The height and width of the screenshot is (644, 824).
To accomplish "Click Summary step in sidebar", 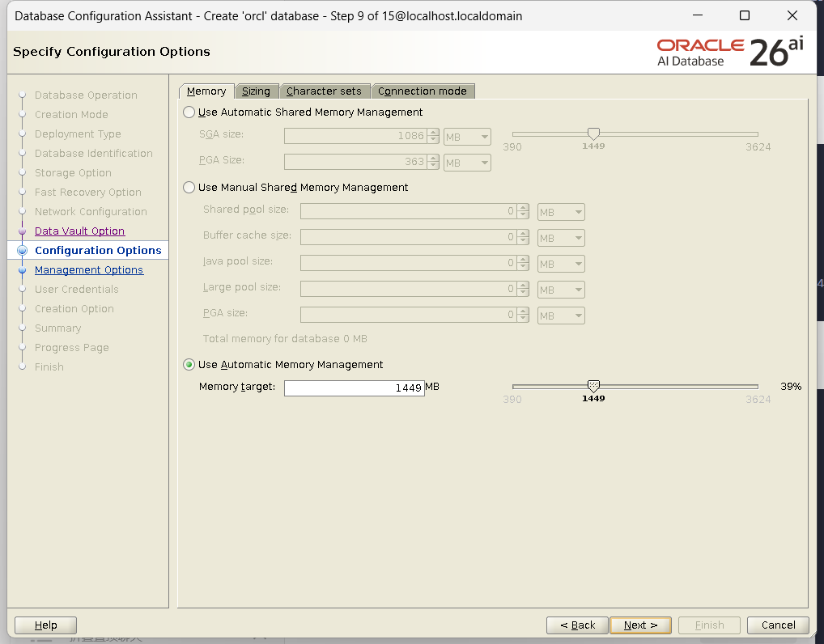I will (x=57, y=328).
